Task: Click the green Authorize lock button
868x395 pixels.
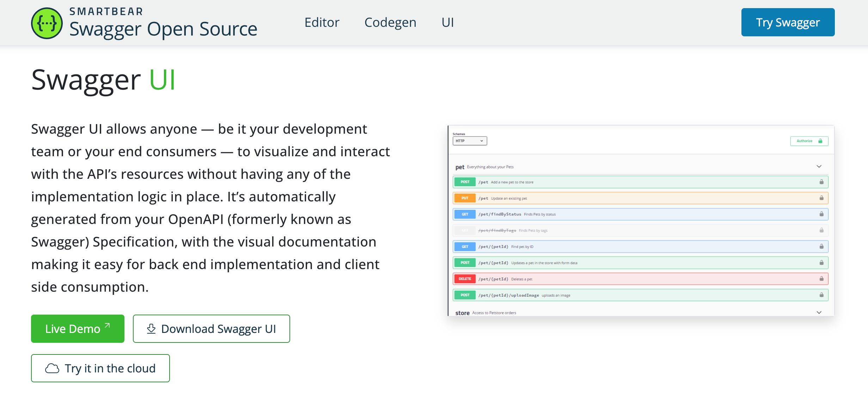Action: pyautogui.click(x=809, y=141)
